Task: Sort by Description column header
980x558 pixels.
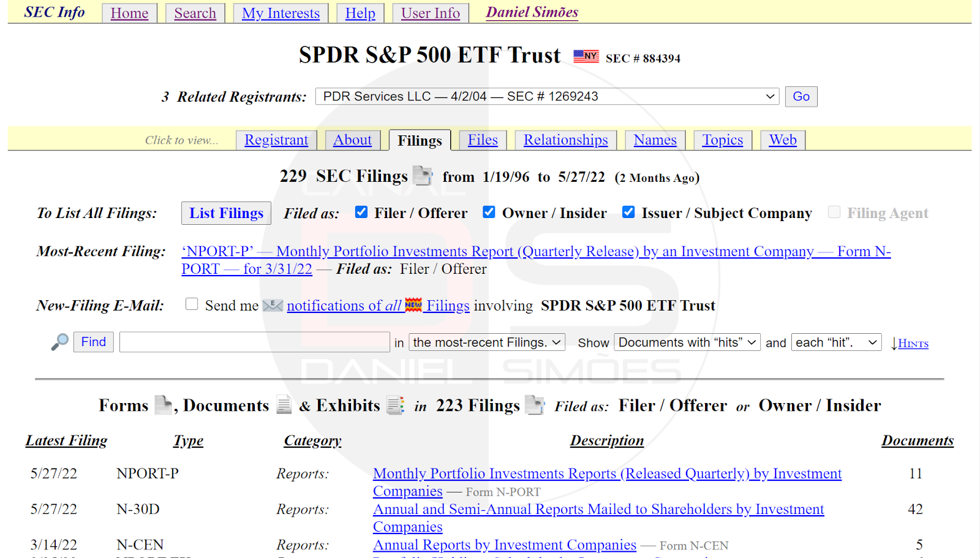Action: (607, 440)
